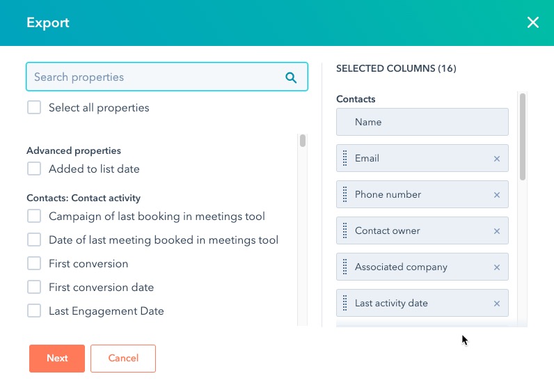
Task: Click the Contact owner drag handle
Action: (x=345, y=231)
